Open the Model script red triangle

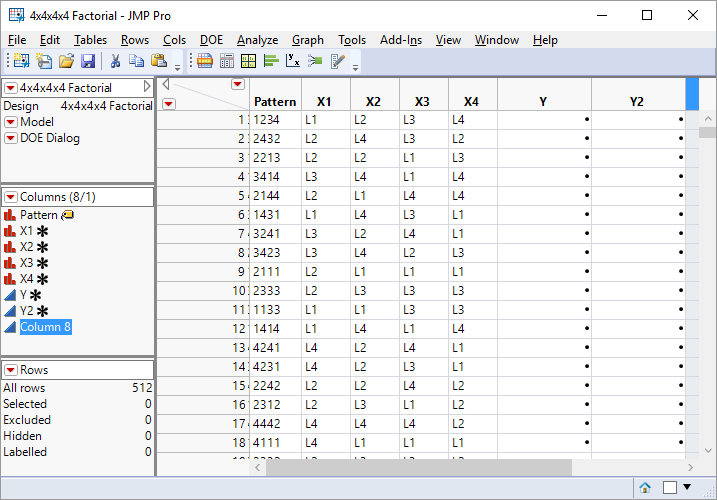click(11, 122)
